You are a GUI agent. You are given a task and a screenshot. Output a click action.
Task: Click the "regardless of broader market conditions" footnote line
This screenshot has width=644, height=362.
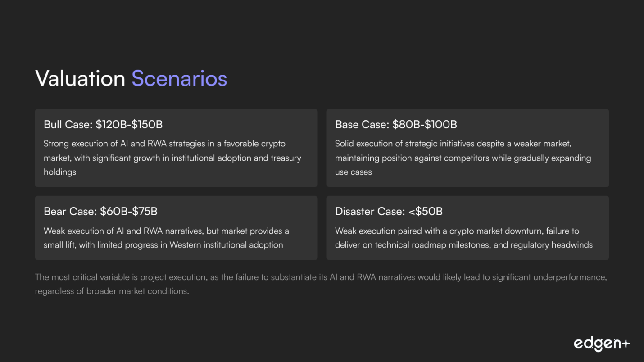coord(112,291)
